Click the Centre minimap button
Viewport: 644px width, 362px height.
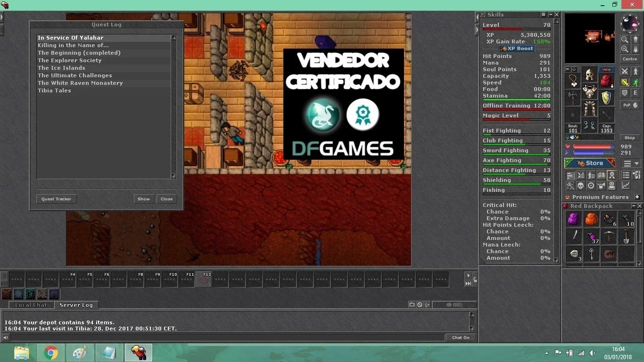click(630, 59)
